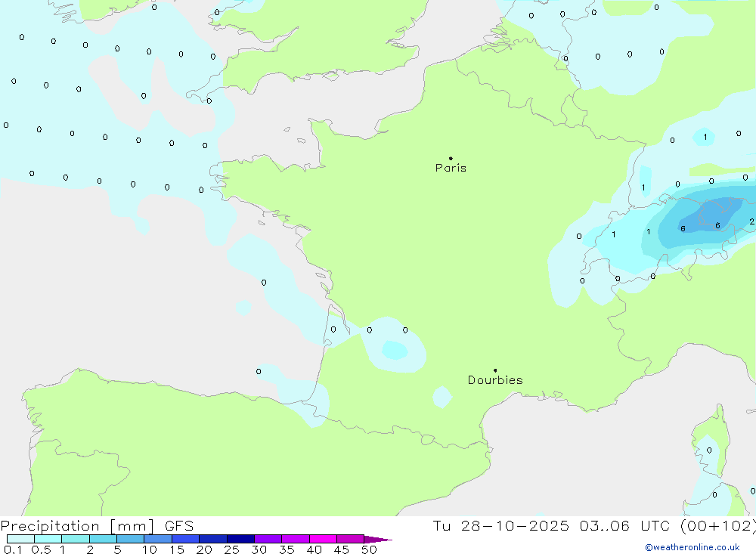Click the '(00+102)' forecast offset text
The width and height of the screenshot is (756, 554).
tap(718, 525)
